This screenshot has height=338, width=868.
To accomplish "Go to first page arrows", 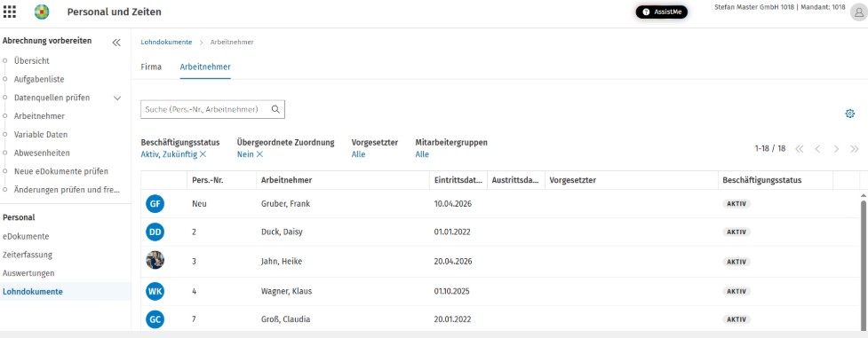I will (799, 149).
